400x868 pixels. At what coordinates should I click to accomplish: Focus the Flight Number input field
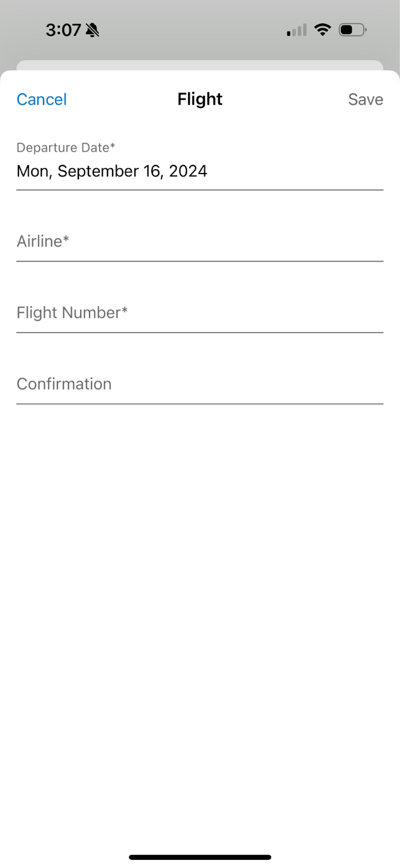tap(199, 313)
